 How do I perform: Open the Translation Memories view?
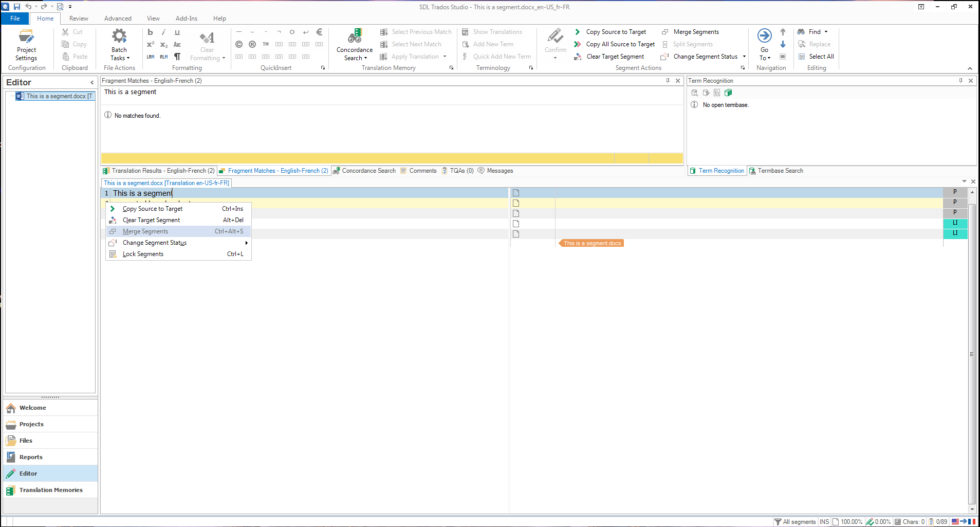50,490
